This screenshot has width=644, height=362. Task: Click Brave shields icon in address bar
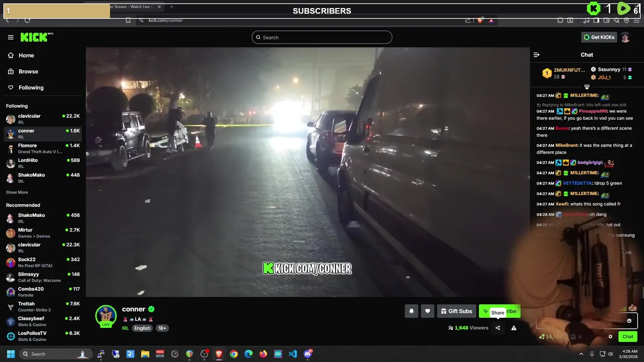pos(479,20)
